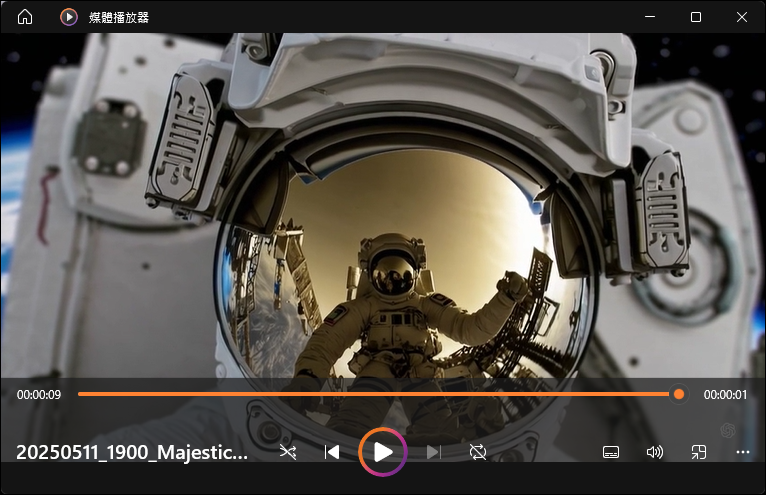Go to the Media Player home page
This screenshot has height=495, width=766.
point(24,17)
